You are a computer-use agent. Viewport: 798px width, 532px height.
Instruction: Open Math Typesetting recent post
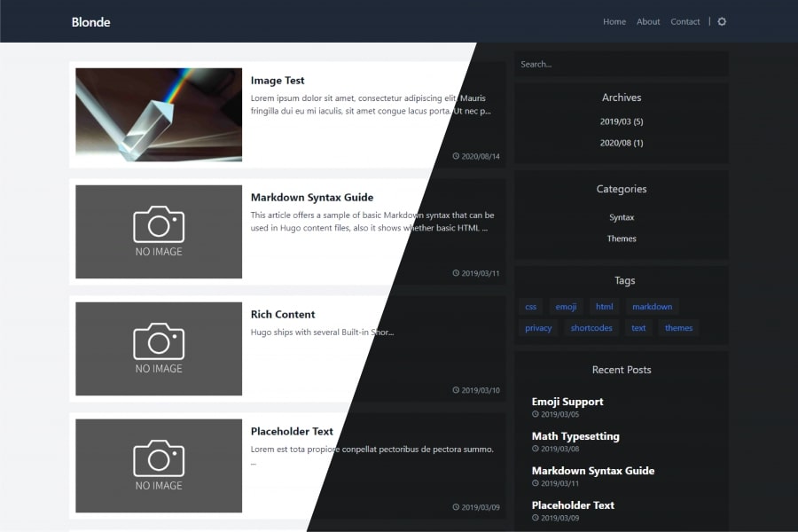(x=575, y=436)
